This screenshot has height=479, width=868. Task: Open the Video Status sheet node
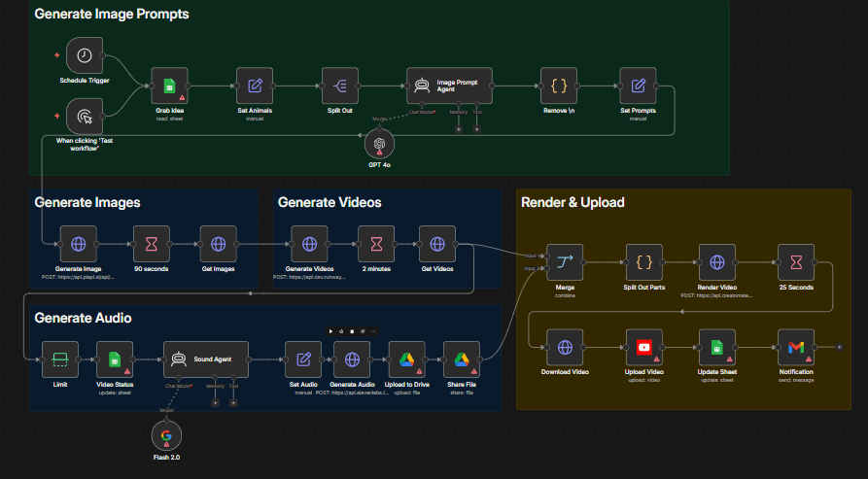[x=115, y=359]
